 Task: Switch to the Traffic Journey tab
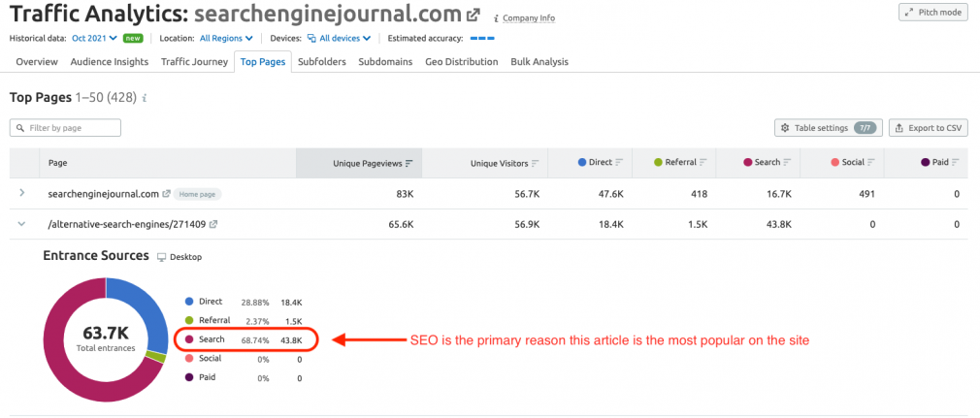coord(194,62)
